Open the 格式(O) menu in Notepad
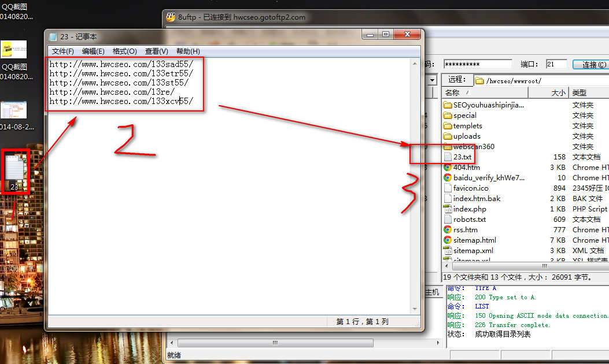The height and width of the screenshot is (364, 609). (x=124, y=51)
